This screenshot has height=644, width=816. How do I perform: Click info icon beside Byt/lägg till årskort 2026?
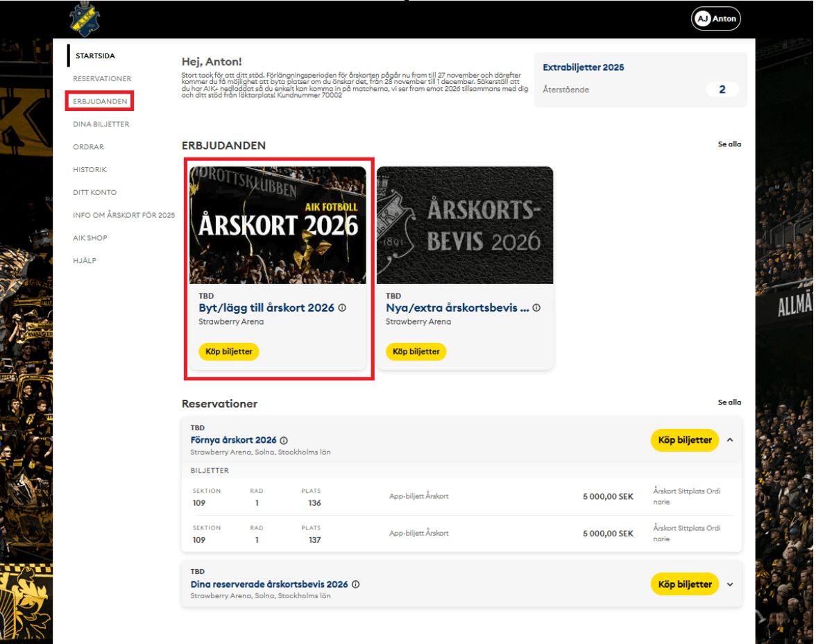(x=342, y=308)
